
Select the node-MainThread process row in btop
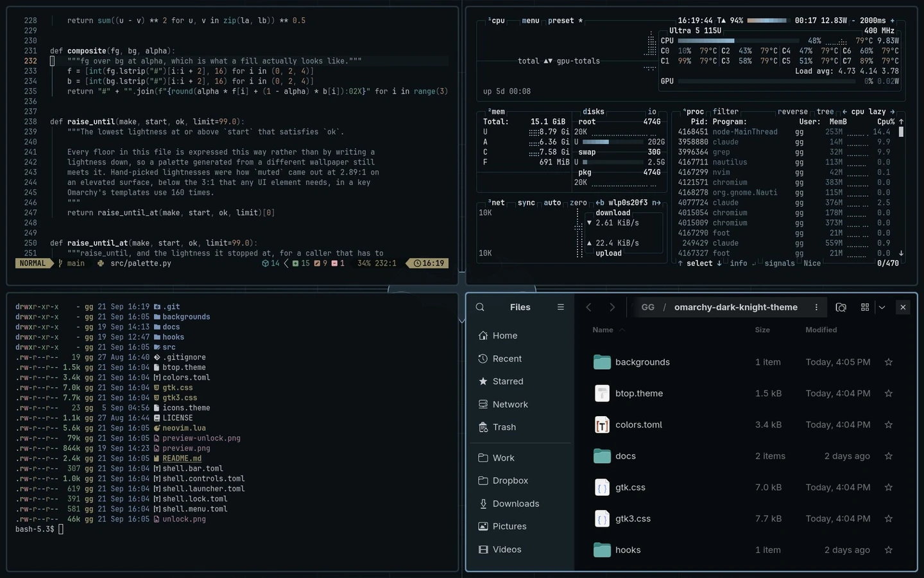pyautogui.click(x=785, y=132)
